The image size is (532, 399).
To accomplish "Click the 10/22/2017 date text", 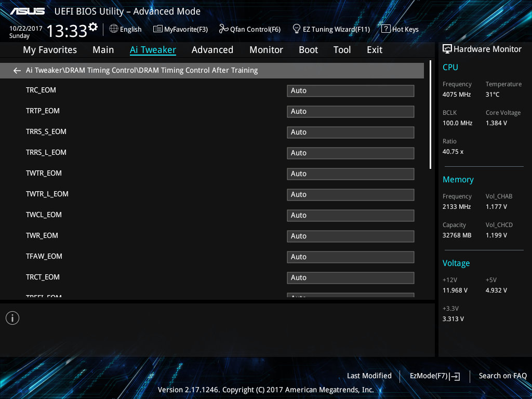I will [x=26, y=29].
